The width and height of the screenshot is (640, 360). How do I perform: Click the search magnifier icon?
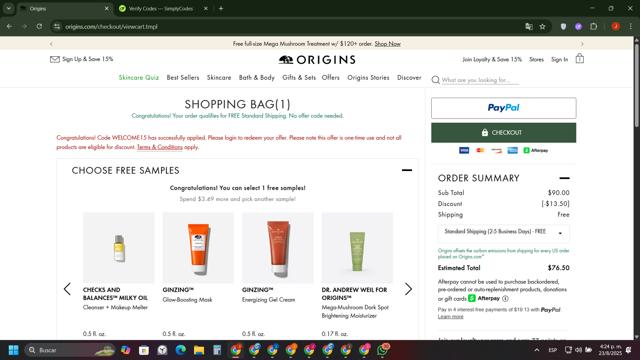[436, 80]
